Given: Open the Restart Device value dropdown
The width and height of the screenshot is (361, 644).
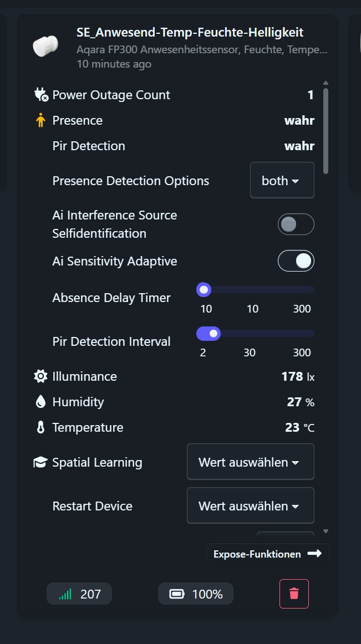Looking at the screenshot, I should coord(250,506).
